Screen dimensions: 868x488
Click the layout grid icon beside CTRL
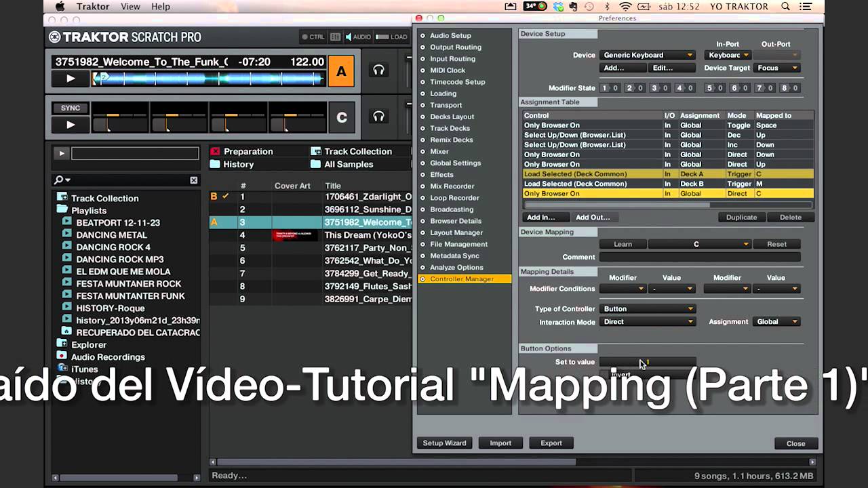[335, 37]
